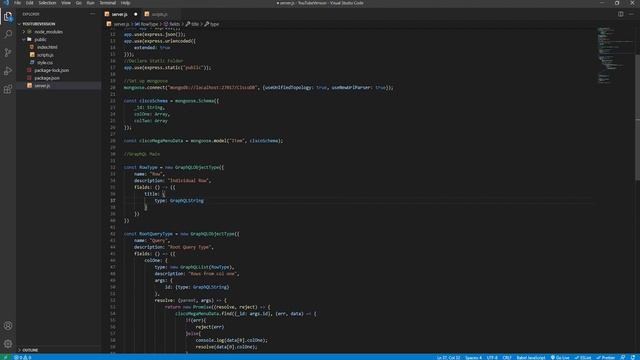The image size is (640, 360).
Task: Click Prettier status bar item
Action: pos(605,357)
